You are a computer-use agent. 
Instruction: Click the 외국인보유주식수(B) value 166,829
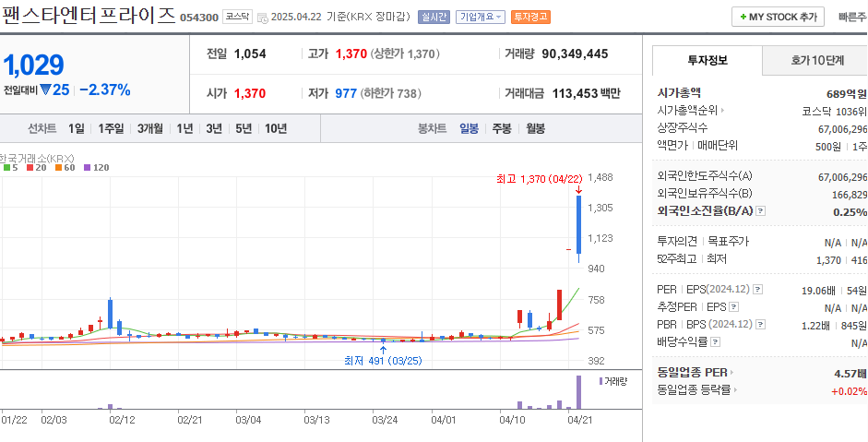tap(850, 195)
